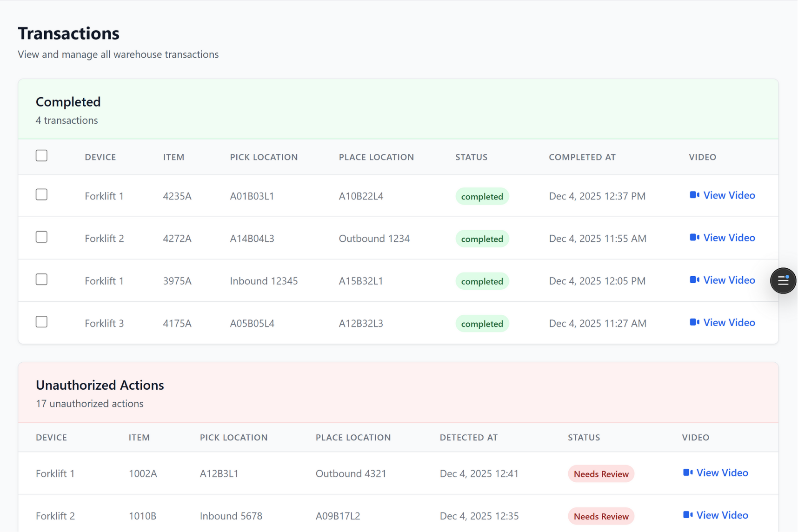The height and width of the screenshot is (532, 798).
Task: Click video camera icon for item 3975A
Action: pyautogui.click(x=694, y=280)
